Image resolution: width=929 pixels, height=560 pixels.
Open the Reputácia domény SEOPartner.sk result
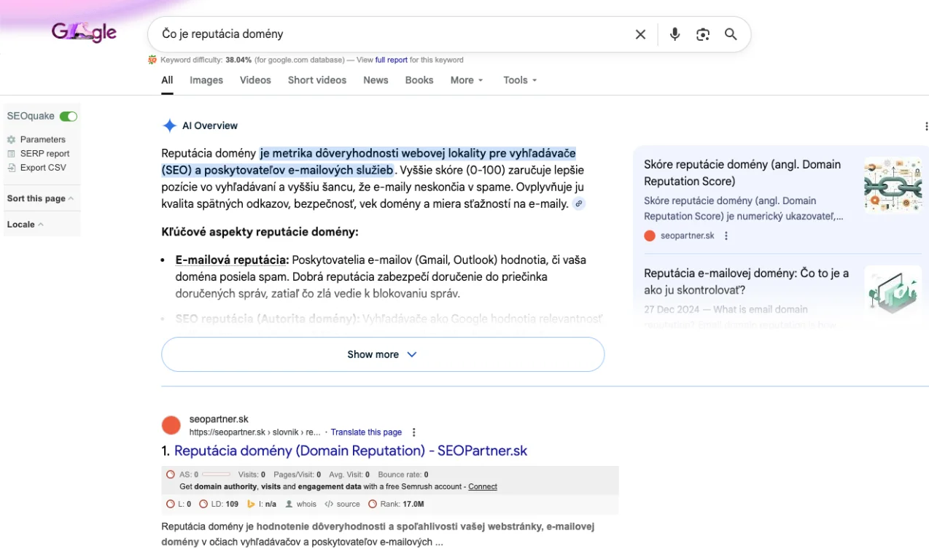[350, 451]
